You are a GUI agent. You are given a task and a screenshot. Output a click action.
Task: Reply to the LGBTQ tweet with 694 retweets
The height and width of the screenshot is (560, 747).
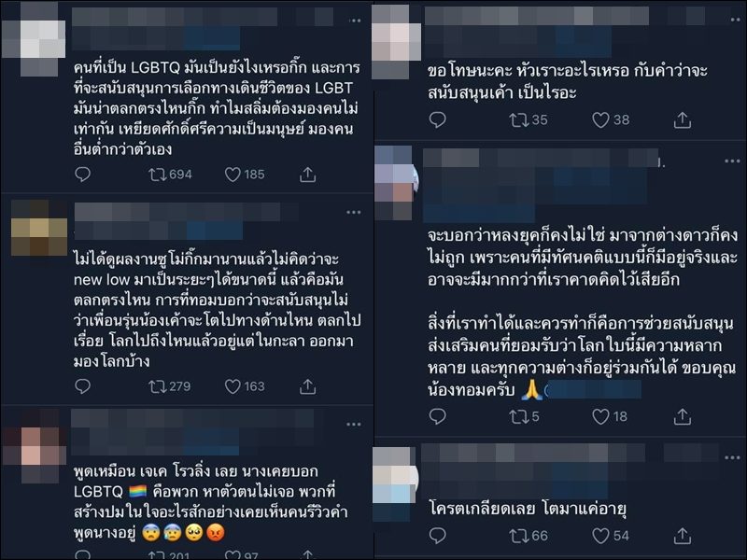click(x=82, y=175)
